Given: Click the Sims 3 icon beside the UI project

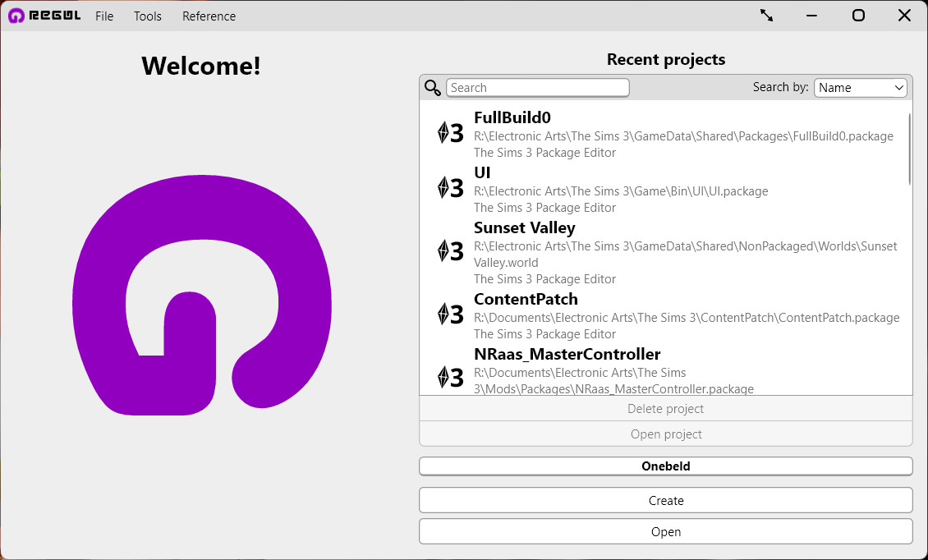Looking at the screenshot, I should tap(450, 188).
